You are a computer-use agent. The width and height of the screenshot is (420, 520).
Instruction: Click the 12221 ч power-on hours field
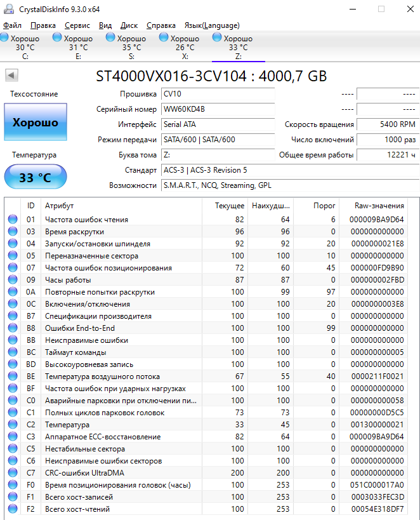click(388, 155)
